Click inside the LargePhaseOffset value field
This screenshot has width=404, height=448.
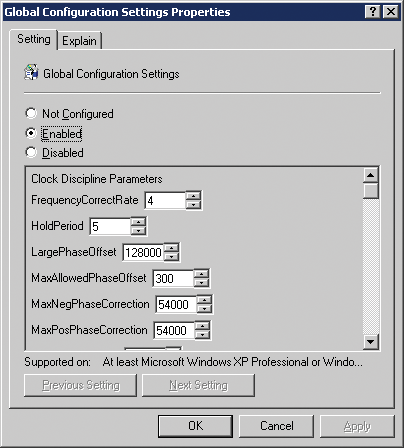(x=143, y=252)
